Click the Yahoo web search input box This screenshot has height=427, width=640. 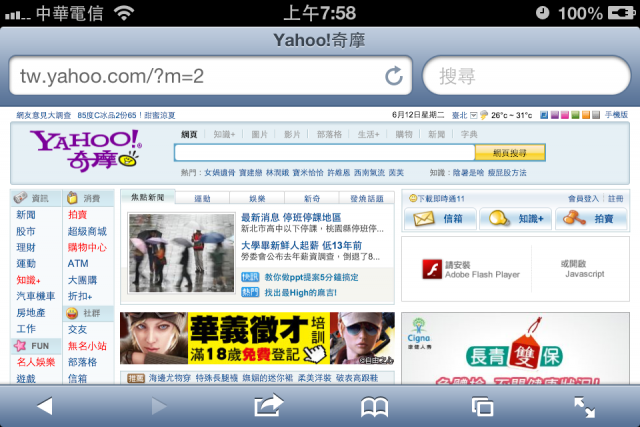325,153
